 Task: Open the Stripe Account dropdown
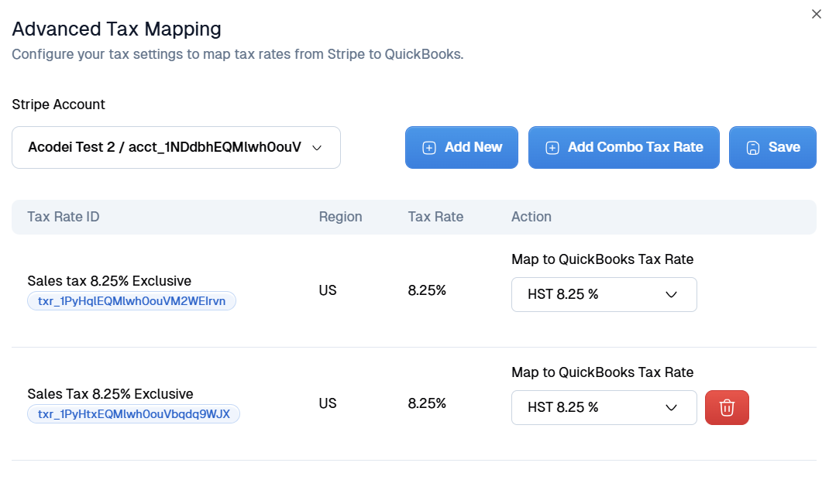coord(176,147)
